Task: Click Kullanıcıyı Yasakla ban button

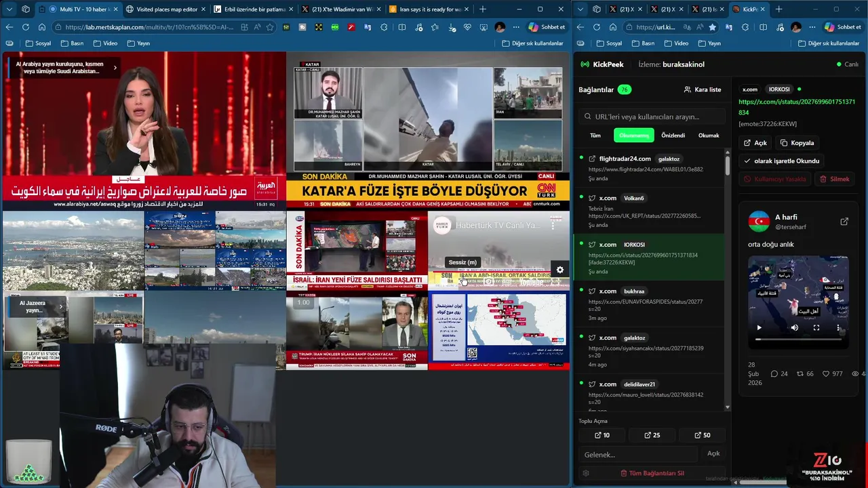Action: click(775, 179)
